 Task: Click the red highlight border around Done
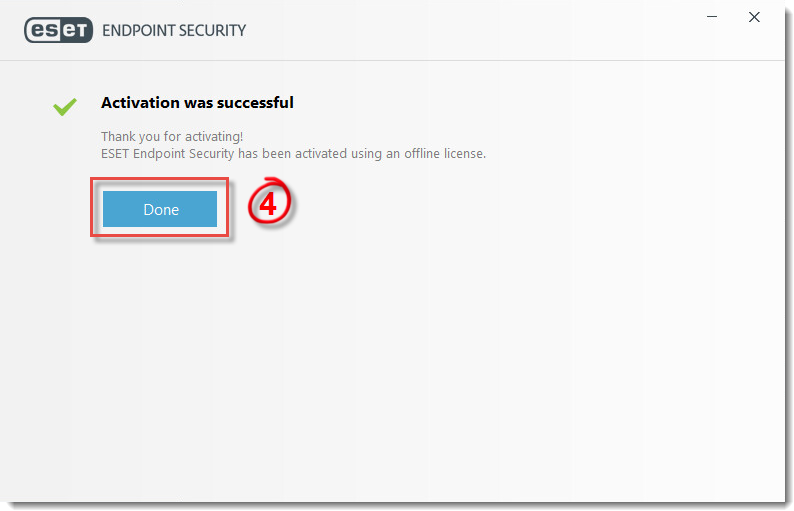tap(160, 179)
